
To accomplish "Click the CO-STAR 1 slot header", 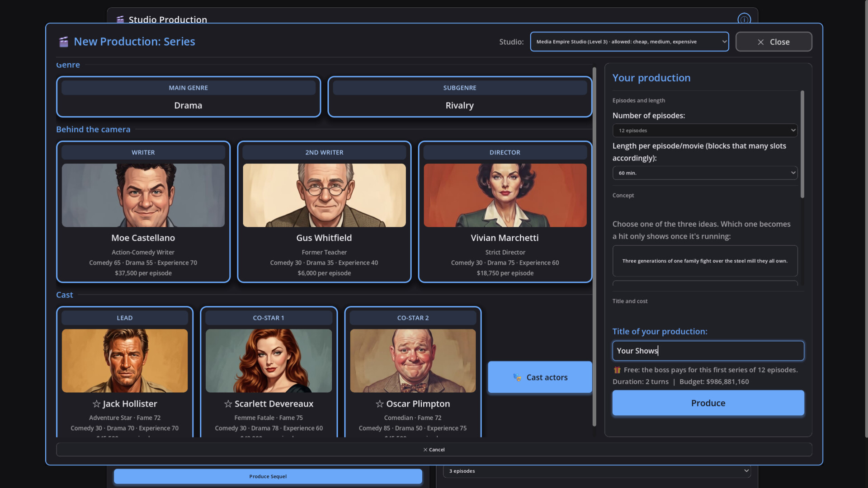I will pyautogui.click(x=269, y=318).
